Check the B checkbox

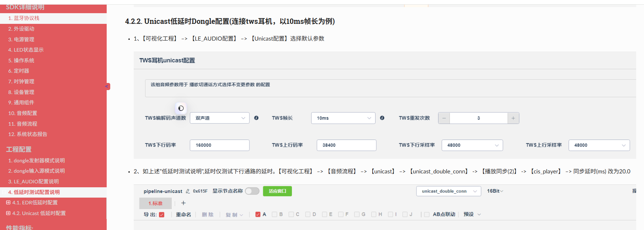coord(275,214)
